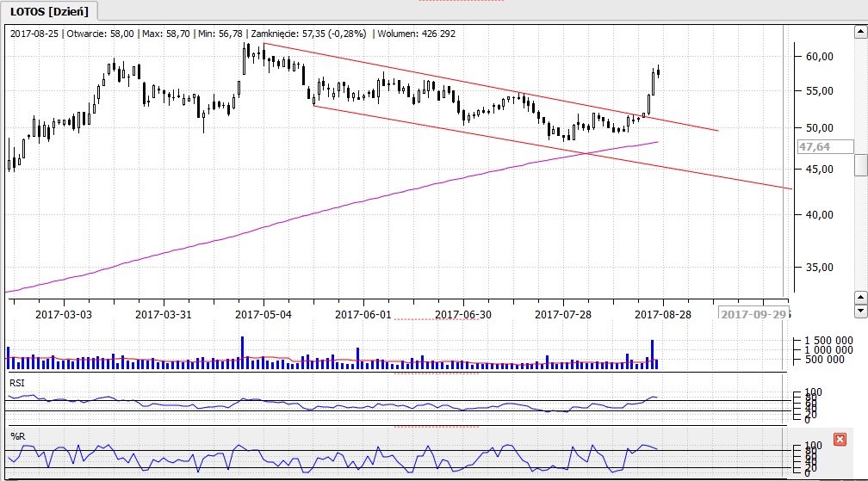Select the LOTOS [Dzień] chart tab
The height and width of the screenshot is (481, 868).
tap(50, 11)
